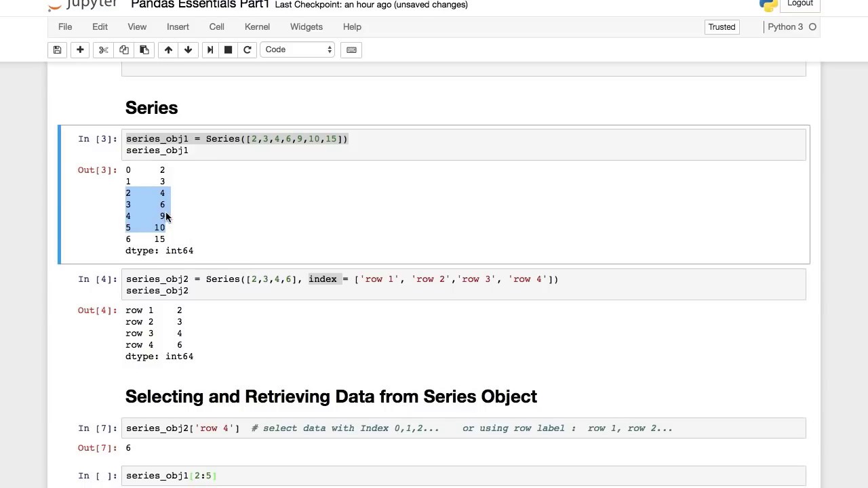Open the View menu
This screenshot has height=488, width=868.
coord(137,27)
